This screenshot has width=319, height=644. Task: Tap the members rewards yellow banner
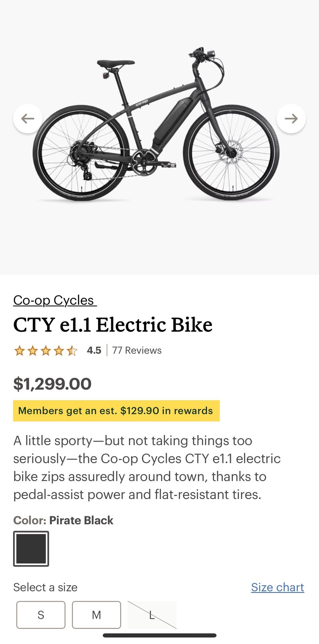click(116, 411)
